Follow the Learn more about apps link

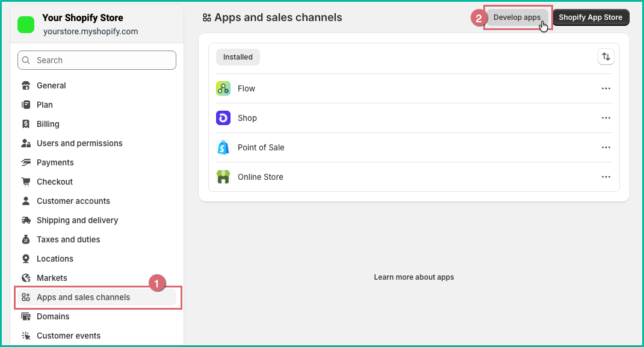pos(414,277)
